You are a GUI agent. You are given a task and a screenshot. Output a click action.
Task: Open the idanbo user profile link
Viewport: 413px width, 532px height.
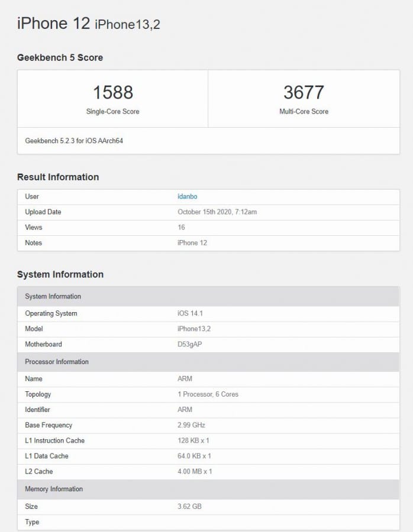pos(187,196)
